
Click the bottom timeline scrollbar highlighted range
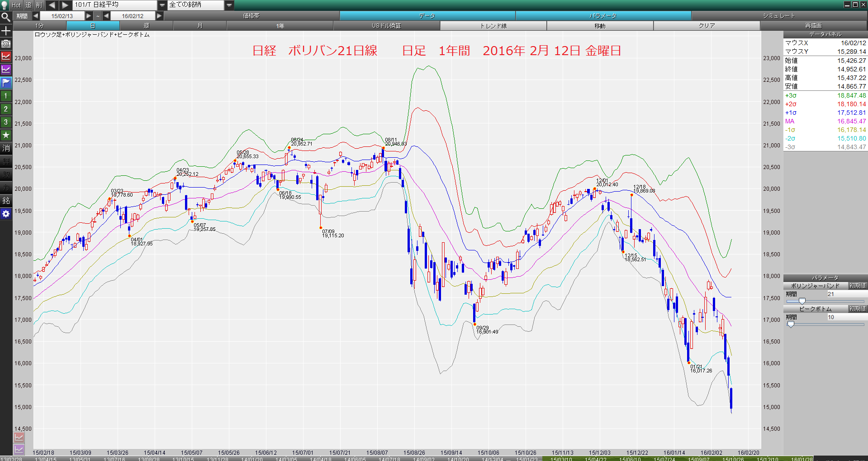677,459
